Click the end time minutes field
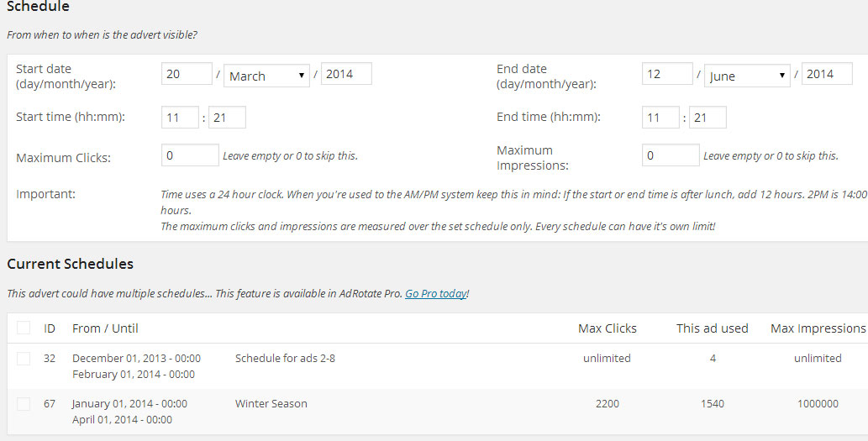 pos(708,118)
